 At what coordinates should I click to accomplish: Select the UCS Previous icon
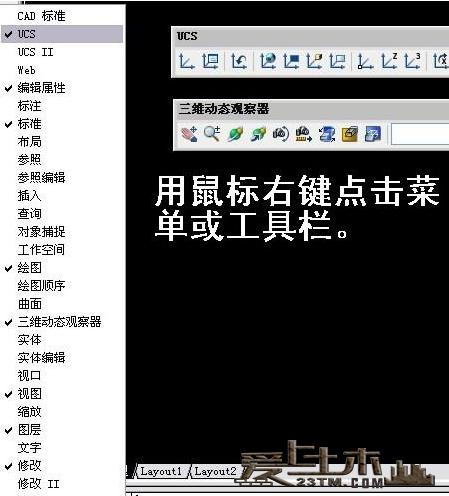click(x=239, y=61)
